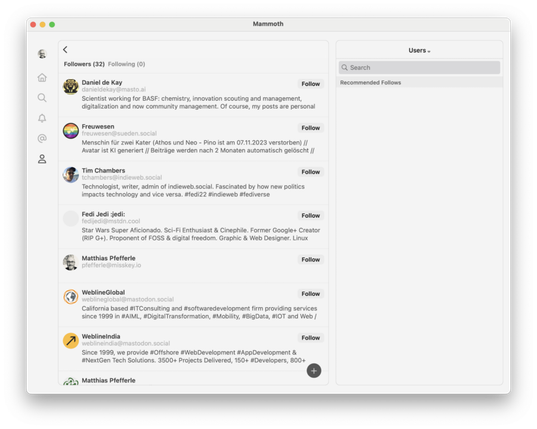
Task: Go back using the chevron arrow
Action: [65, 50]
